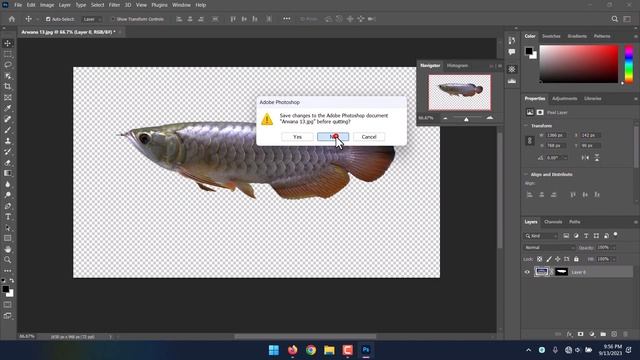Show hidden system tray icons chevron
The width and height of the screenshot is (640, 360).
pyautogui.click(x=529, y=350)
